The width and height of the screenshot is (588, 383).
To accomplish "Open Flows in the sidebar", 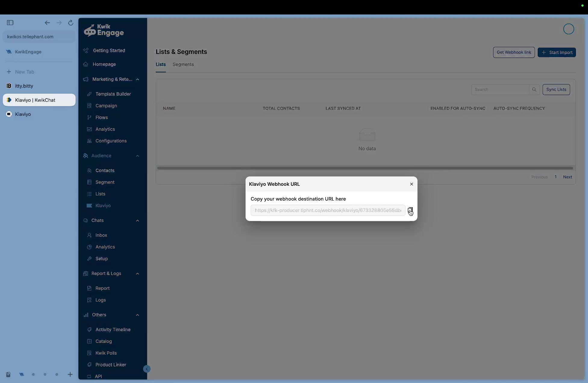I will (x=102, y=117).
